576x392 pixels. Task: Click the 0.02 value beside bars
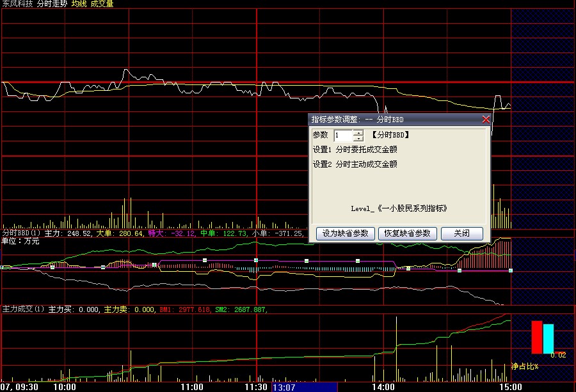pos(558,356)
